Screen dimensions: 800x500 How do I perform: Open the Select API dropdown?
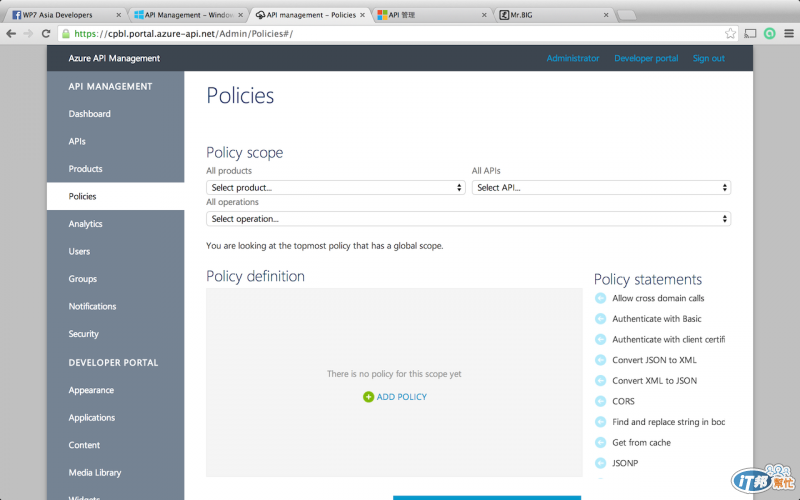(x=601, y=188)
